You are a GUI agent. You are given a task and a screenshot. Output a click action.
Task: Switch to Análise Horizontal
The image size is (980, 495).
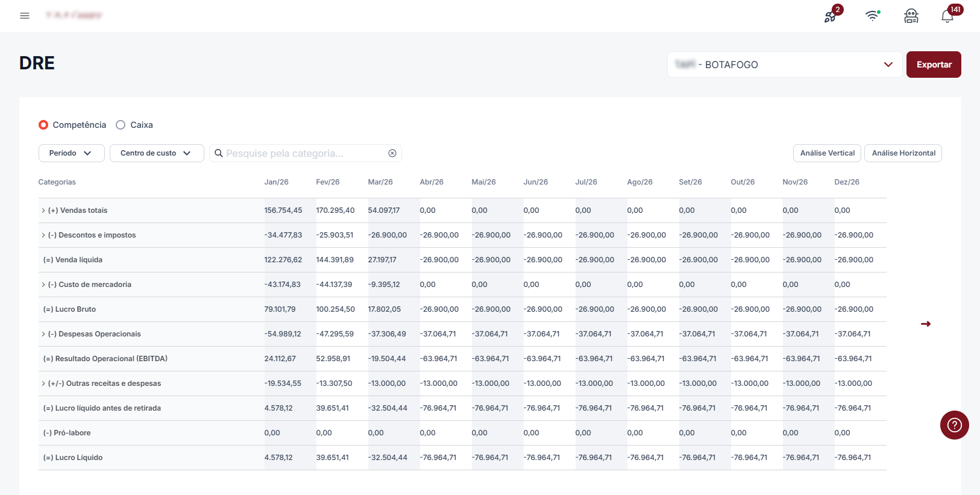[x=903, y=153]
